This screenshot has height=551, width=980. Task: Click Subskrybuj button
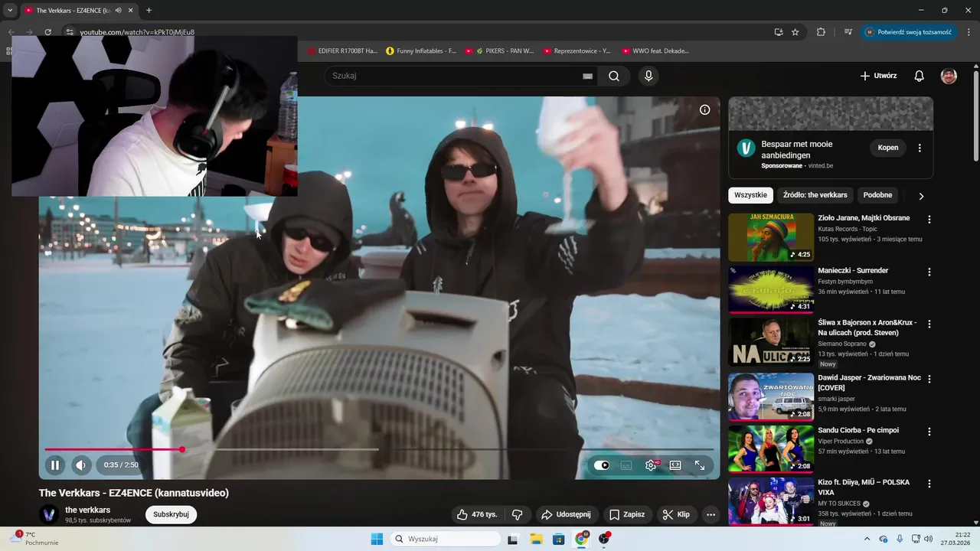coord(171,514)
